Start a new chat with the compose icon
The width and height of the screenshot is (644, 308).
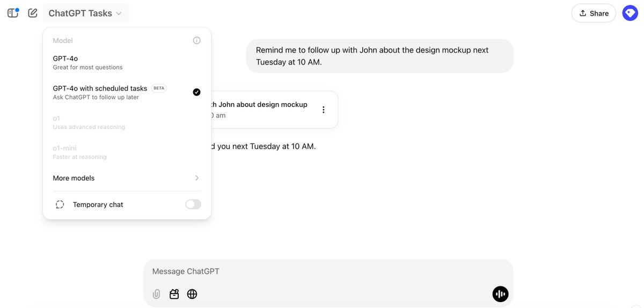tap(33, 13)
